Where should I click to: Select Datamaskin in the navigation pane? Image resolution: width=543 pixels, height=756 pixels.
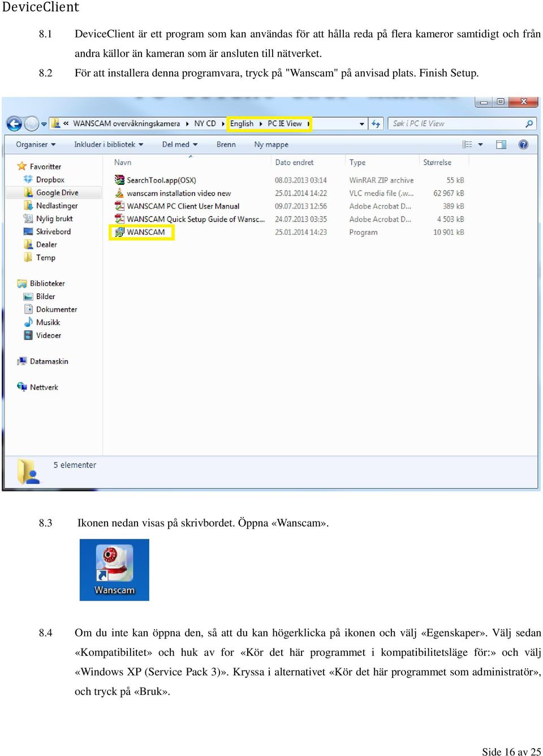(49, 361)
